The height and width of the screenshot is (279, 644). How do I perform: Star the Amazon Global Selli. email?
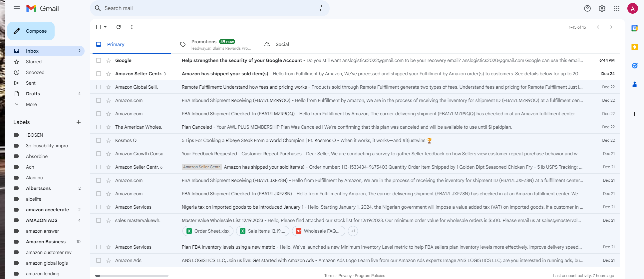pos(109,87)
